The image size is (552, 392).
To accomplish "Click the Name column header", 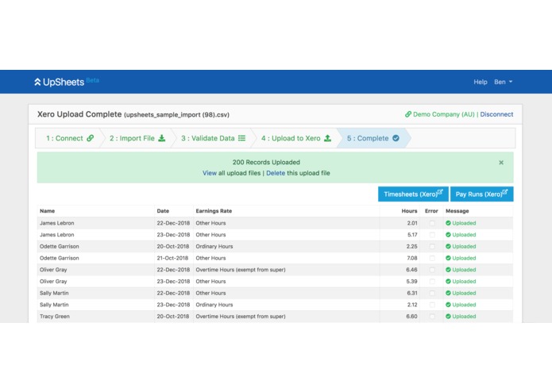I will click(x=47, y=211).
